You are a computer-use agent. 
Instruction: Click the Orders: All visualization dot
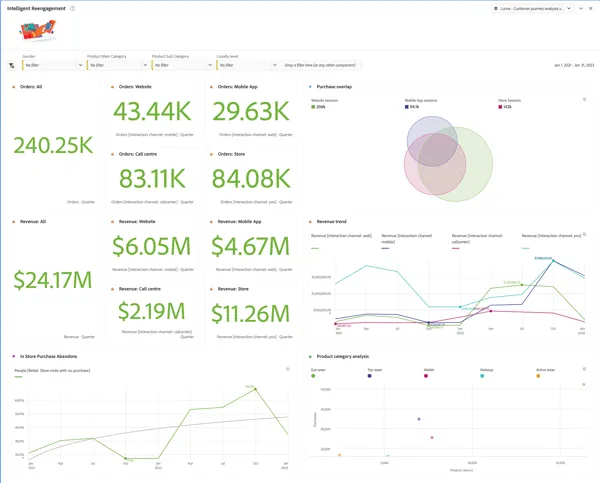click(14, 87)
